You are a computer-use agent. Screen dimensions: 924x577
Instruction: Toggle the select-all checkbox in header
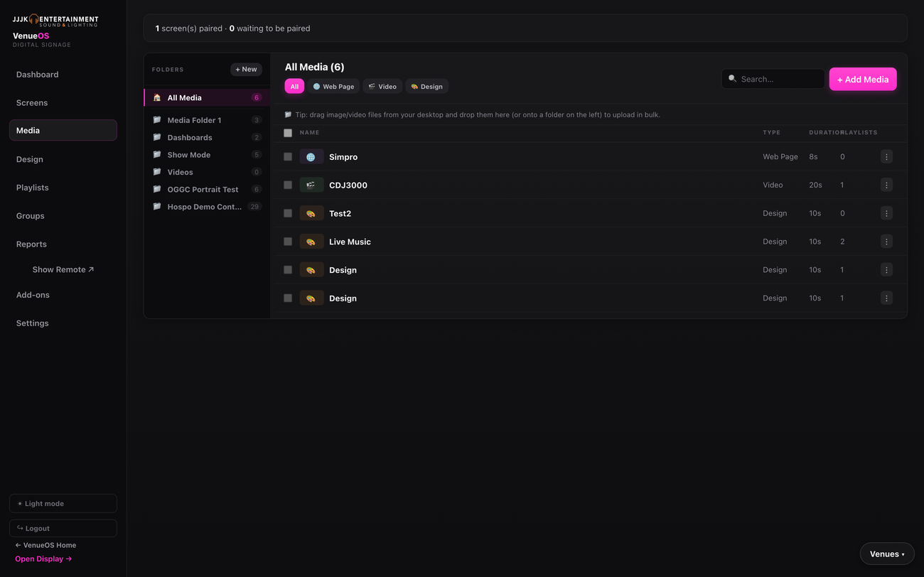tap(288, 133)
